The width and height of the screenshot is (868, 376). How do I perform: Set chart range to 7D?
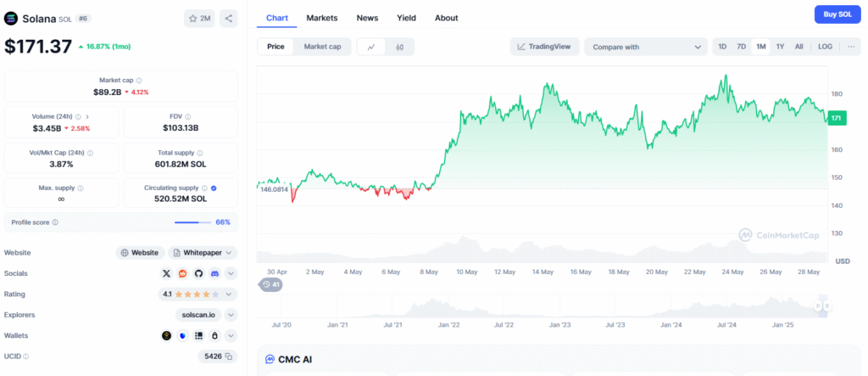click(741, 47)
